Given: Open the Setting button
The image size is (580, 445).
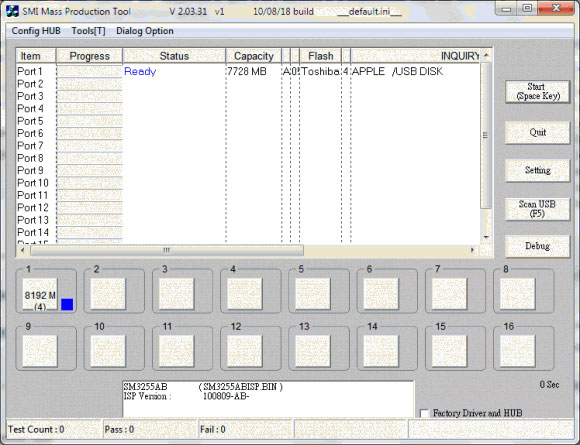Looking at the screenshot, I should (537, 170).
